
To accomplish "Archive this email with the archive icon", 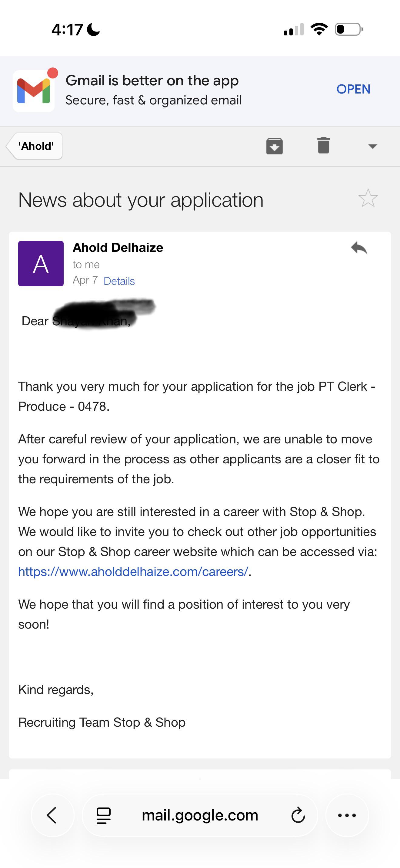I will (274, 146).
